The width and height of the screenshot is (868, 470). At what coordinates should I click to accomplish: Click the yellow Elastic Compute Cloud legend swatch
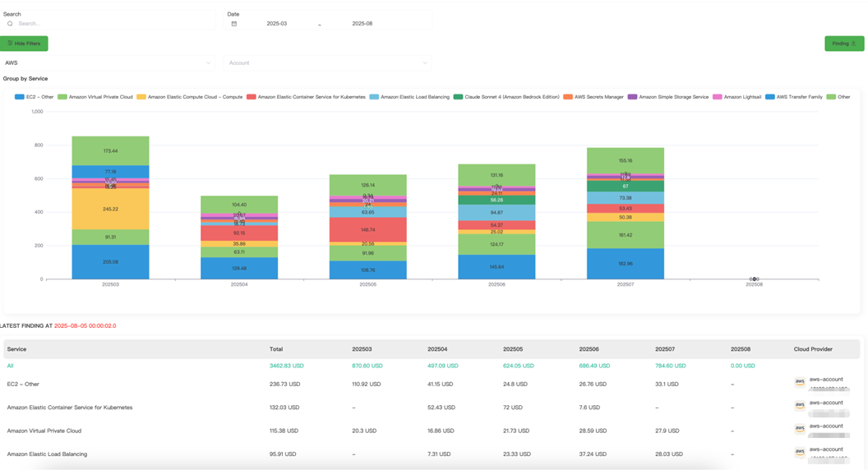pyautogui.click(x=141, y=97)
